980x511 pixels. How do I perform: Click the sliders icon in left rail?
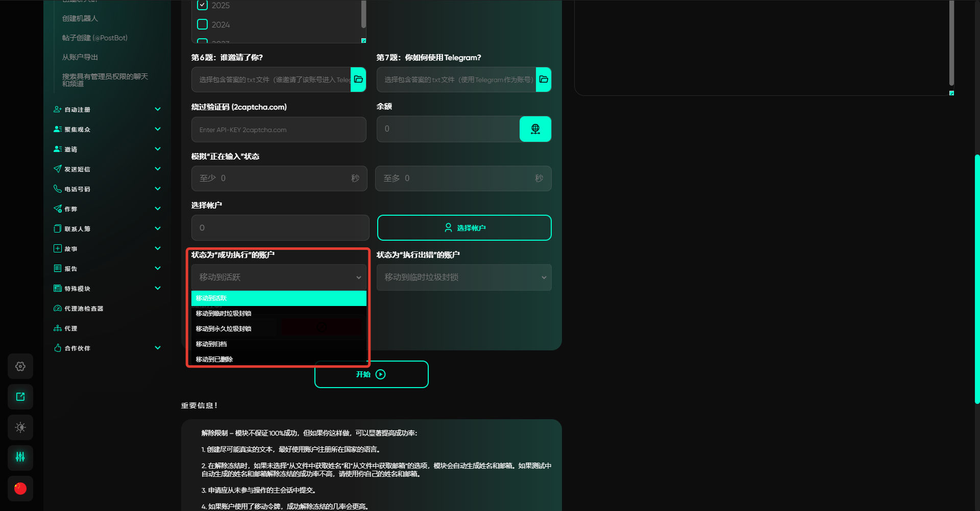[x=20, y=457]
